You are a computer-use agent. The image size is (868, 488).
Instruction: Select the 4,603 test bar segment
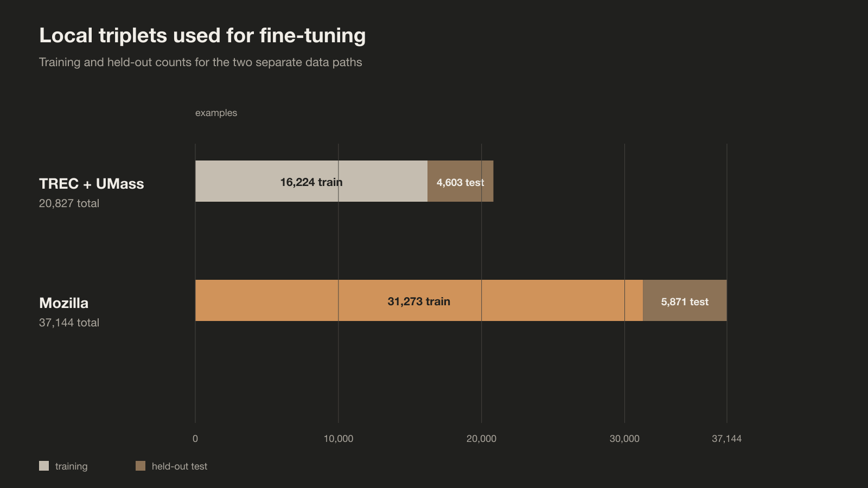[461, 181]
